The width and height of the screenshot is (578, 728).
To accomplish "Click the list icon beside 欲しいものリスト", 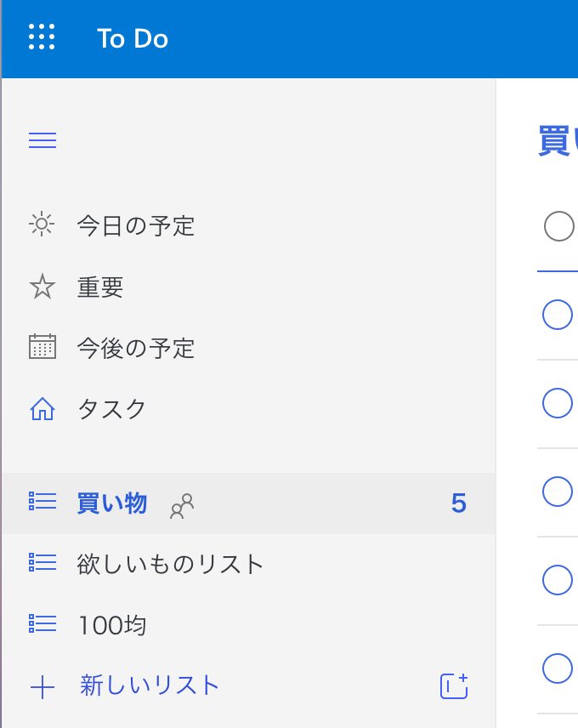I will tap(42, 562).
